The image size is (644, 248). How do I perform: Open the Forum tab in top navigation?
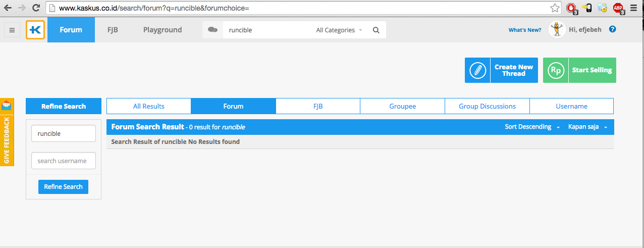pyautogui.click(x=71, y=30)
